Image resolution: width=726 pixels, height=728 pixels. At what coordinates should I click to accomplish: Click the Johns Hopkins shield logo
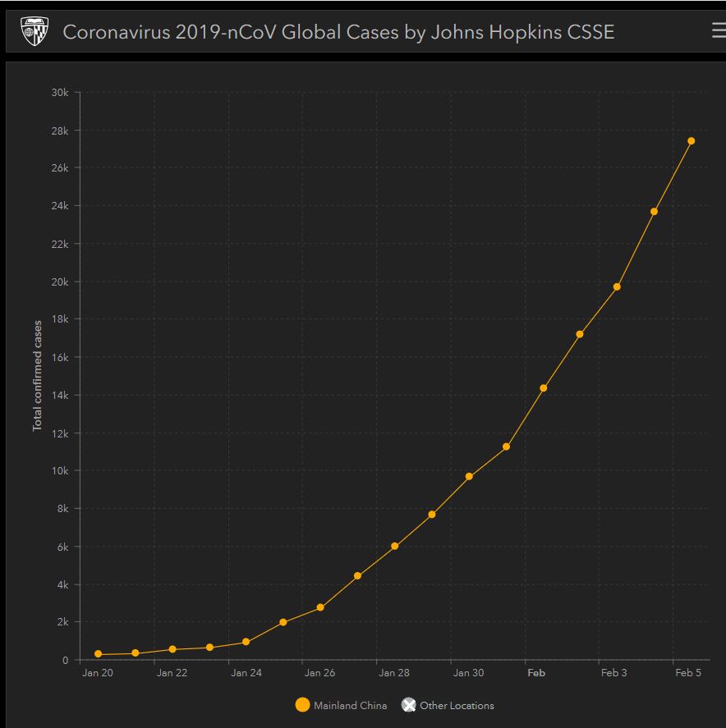point(34,31)
